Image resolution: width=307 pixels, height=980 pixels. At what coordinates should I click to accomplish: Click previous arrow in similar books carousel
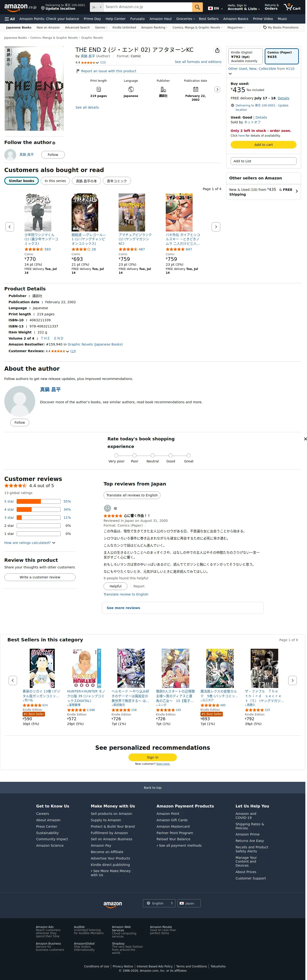[x=10, y=227]
